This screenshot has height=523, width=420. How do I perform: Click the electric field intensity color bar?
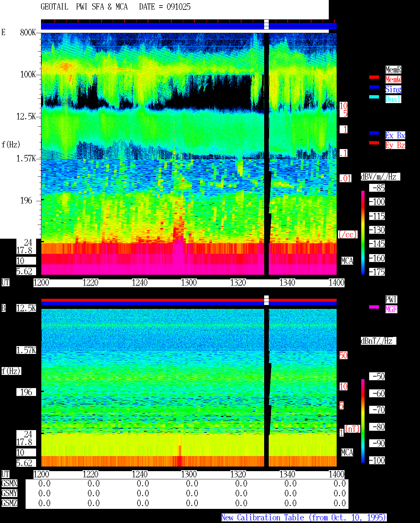click(363, 233)
